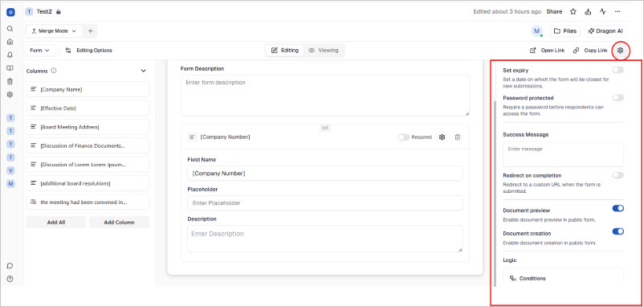Open chat bubble icon in sidebar

tap(10, 265)
